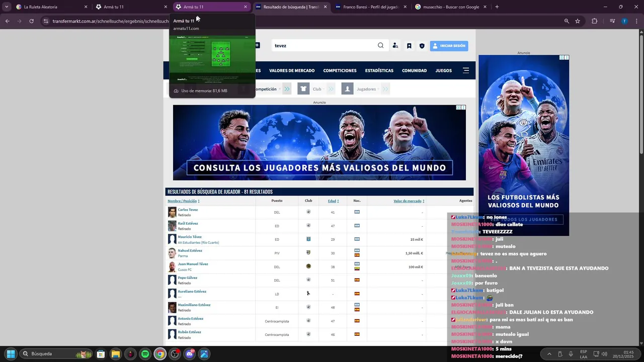Open Discord from the taskbar
The width and height of the screenshot is (644, 362).
(x=190, y=354)
